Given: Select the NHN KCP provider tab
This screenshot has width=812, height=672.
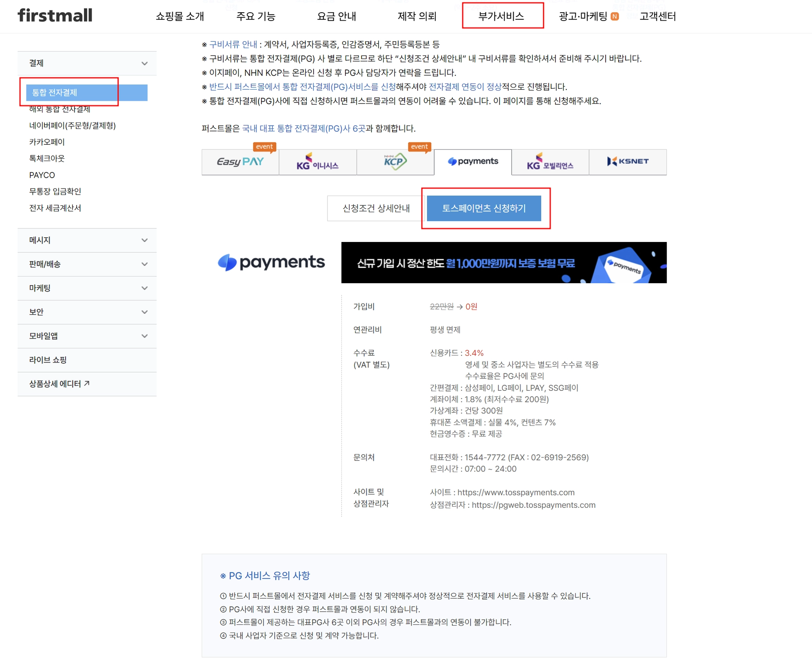Looking at the screenshot, I should (x=395, y=162).
